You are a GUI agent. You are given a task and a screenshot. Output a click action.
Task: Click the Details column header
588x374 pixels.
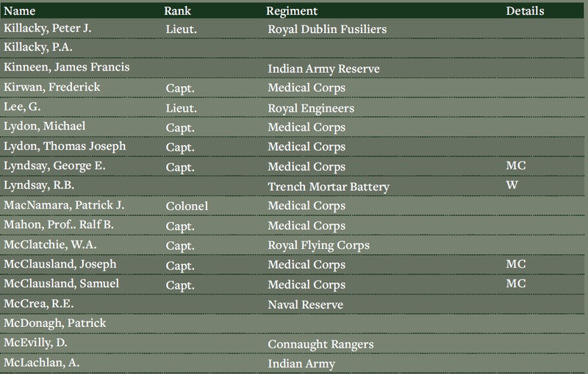pos(525,11)
